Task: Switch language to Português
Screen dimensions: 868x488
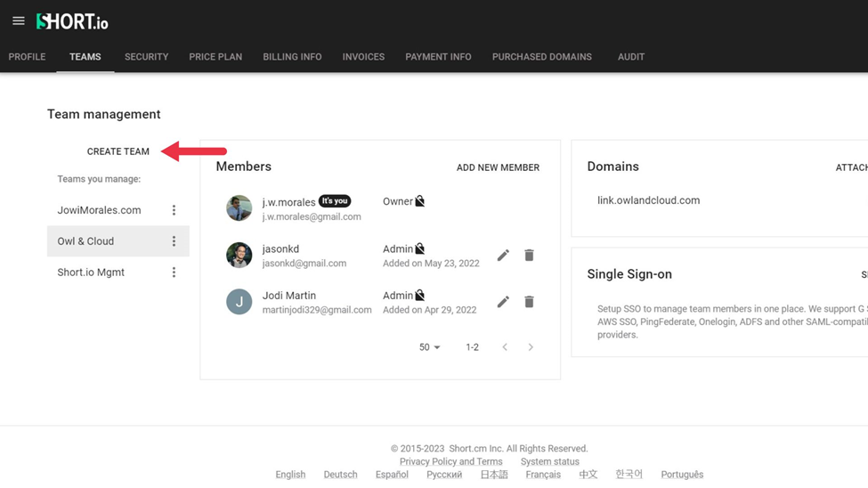Action: click(x=682, y=475)
